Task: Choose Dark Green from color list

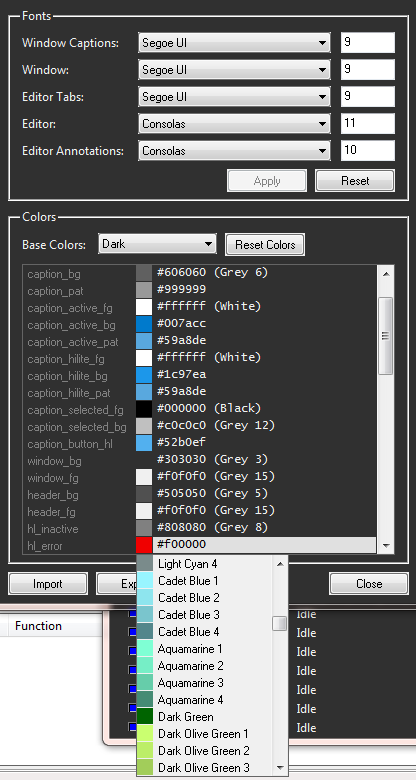Action: tap(205, 717)
